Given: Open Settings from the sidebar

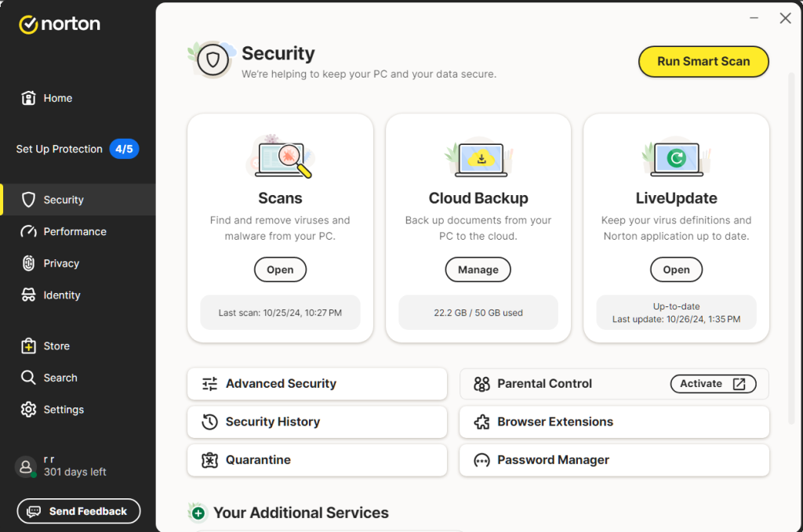Looking at the screenshot, I should click(x=64, y=409).
